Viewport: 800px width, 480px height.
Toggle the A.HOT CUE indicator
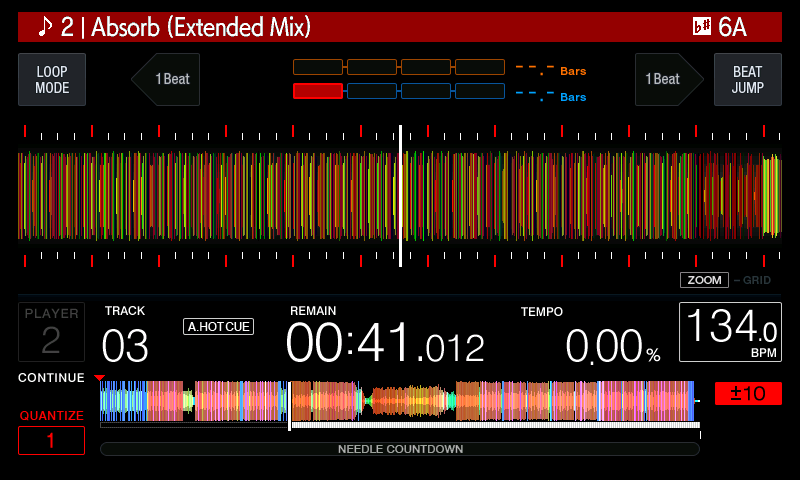218,326
